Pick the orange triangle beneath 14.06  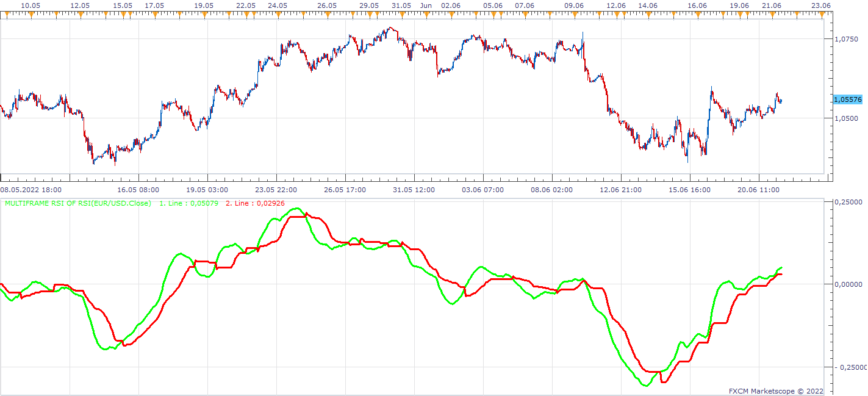pos(648,13)
